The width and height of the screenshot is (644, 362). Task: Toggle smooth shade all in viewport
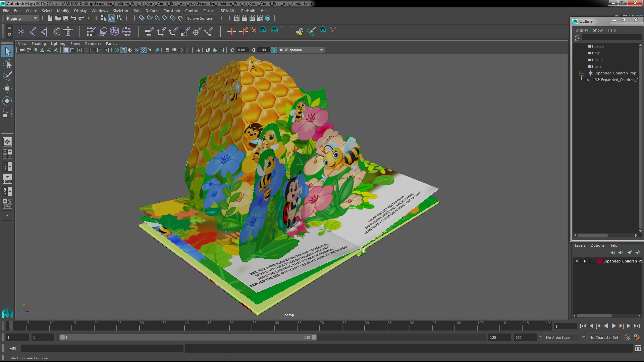pyautogui.click(x=123, y=50)
